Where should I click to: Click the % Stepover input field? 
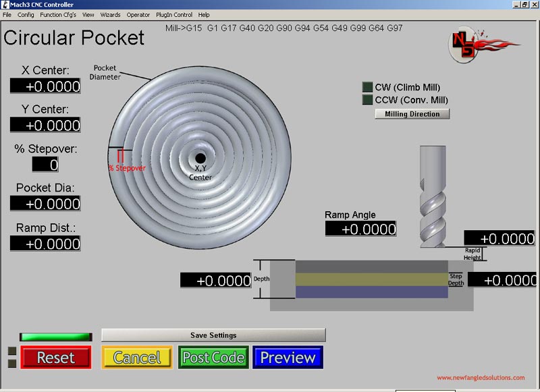coord(45,164)
